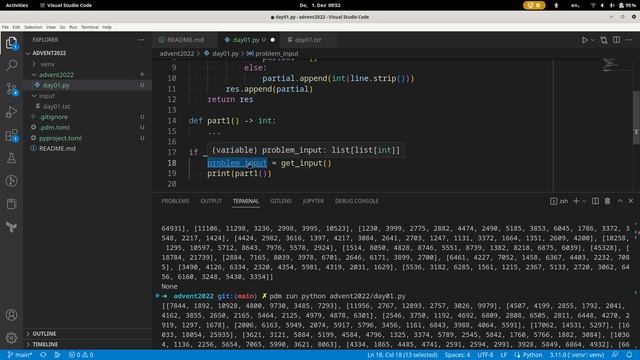Expand the TIMELINE section

pos(87,344)
